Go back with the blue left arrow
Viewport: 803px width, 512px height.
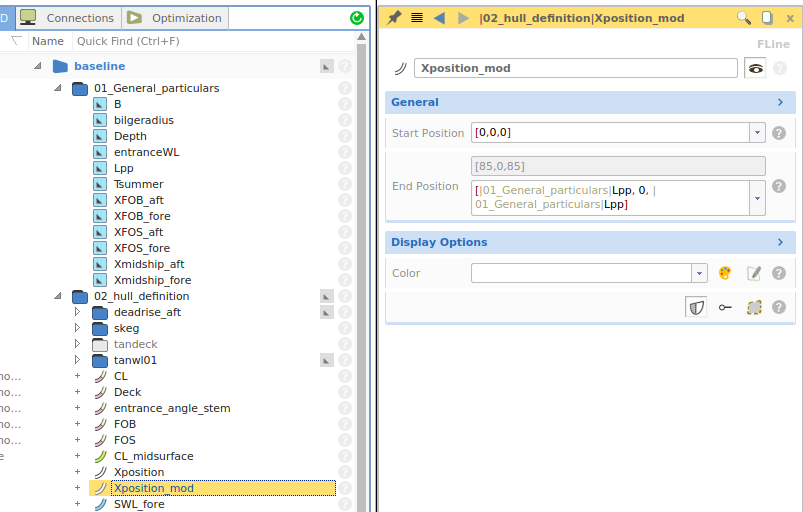(x=439, y=18)
